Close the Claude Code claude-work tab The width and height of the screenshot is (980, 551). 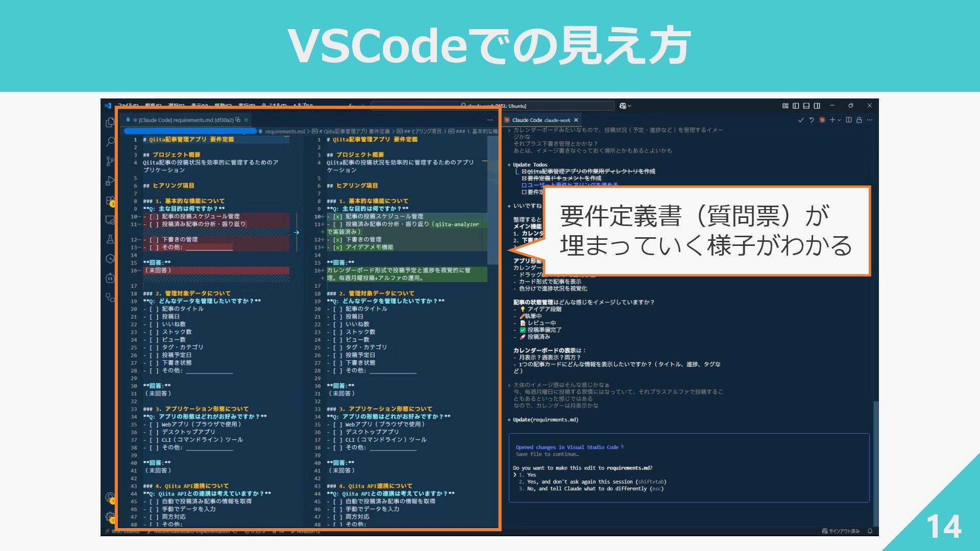(576, 120)
